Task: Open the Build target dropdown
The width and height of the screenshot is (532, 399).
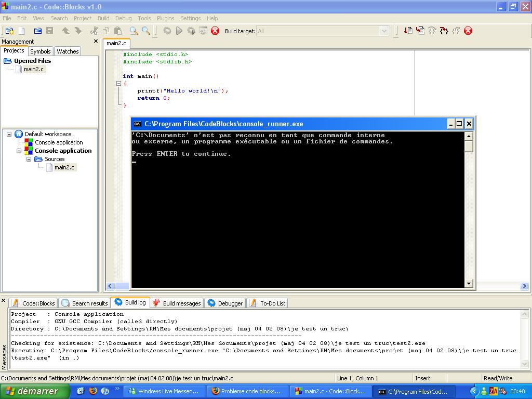Action: (x=383, y=31)
